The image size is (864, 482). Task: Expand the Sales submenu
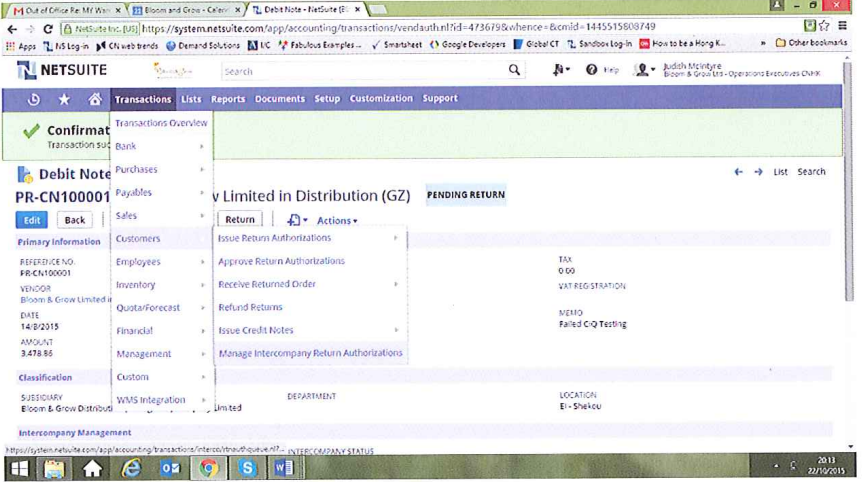(x=160, y=215)
